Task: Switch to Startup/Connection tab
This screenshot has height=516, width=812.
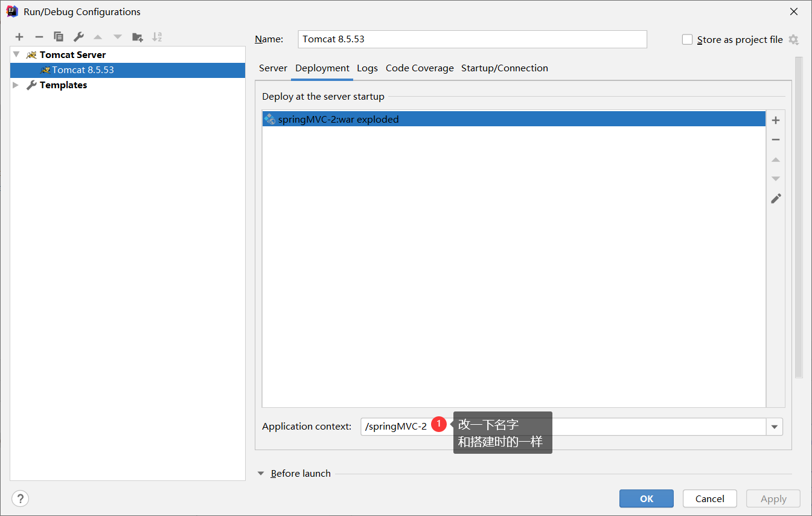Action: (505, 68)
